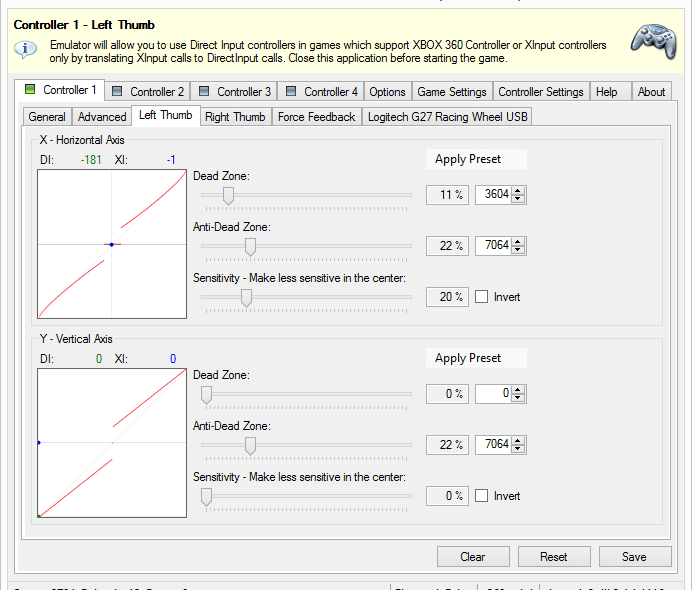Viewport: 692px width, 590px height.
Task: Click X axis Dead Zone slider thumb
Action: (x=228, y=196)
